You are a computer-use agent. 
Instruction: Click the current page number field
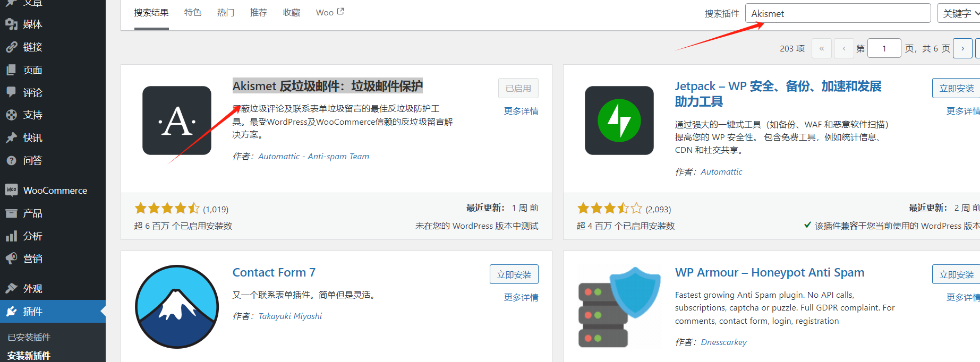[884, 48]
